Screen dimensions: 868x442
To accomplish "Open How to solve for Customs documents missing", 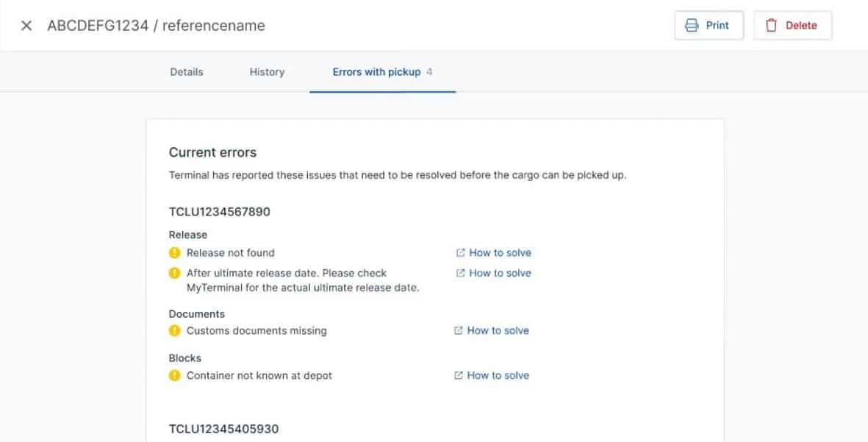I will [x=498, y=331].
